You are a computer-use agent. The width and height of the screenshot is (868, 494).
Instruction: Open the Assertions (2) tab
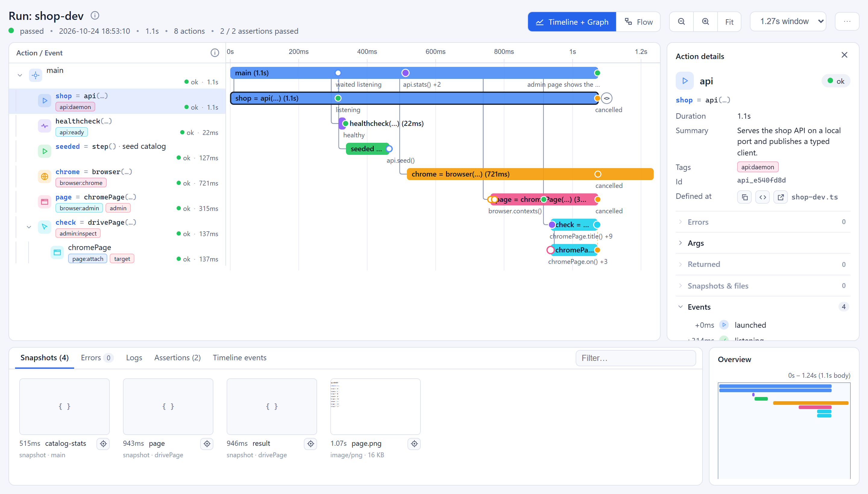tap(177, 358)
